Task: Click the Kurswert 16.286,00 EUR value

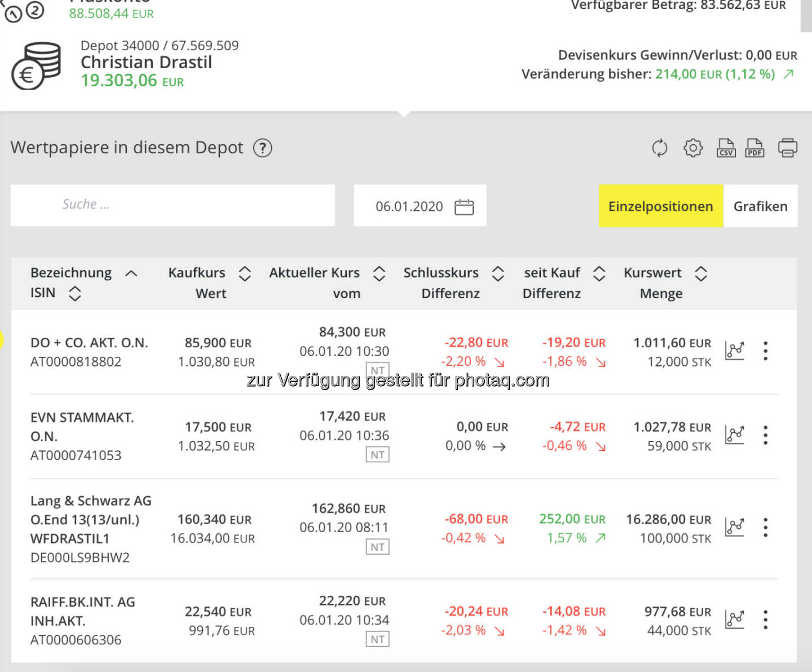Action: tap(669, 519)
